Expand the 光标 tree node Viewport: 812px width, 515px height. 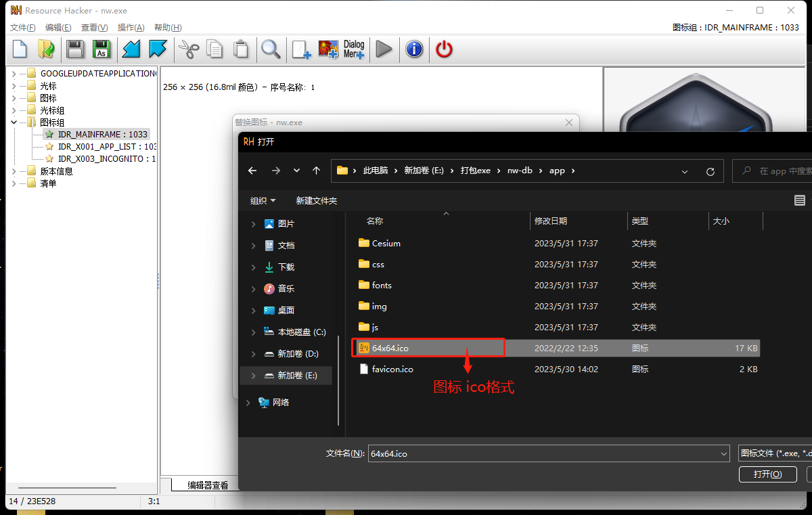pyautogui.click(x=14, y=86)
